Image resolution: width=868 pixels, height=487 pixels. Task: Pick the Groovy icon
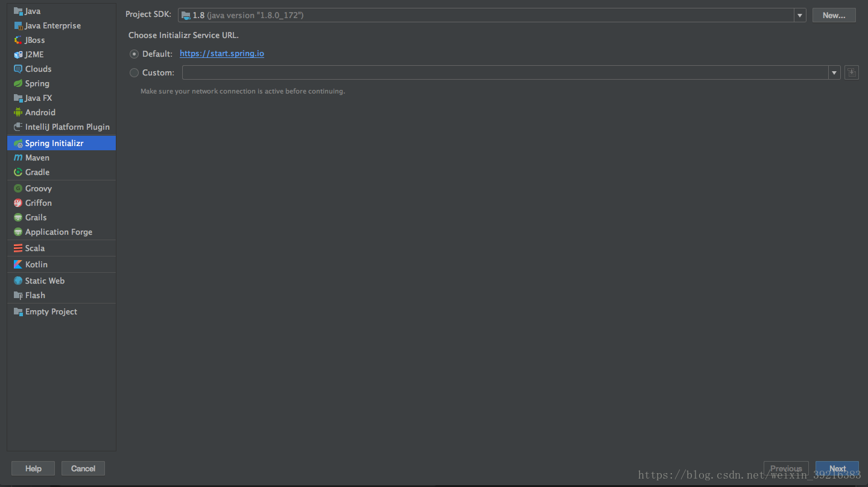[x=18, y=189]
